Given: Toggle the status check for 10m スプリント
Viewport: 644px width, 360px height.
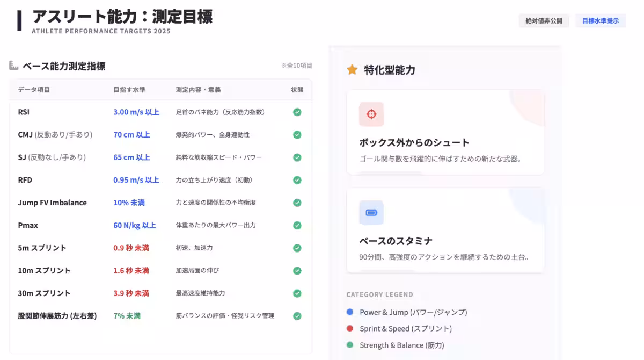Looking at the screenshot, I should click(x=297, y=270).
